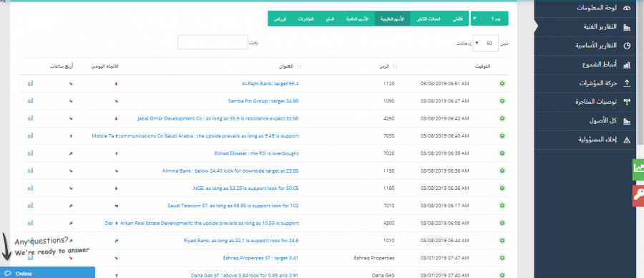Open chart icon for Alinma Bank row
644x278 pixels.
30,171
